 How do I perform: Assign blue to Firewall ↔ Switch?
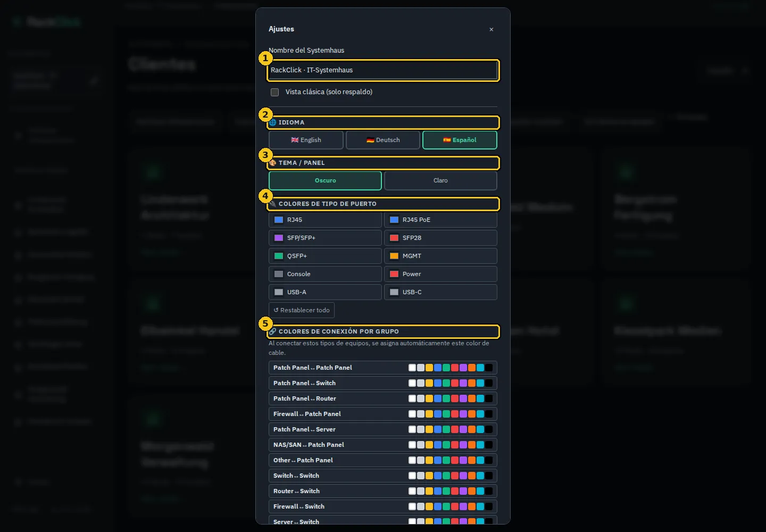pyautogui.click(x=438, y=506)
